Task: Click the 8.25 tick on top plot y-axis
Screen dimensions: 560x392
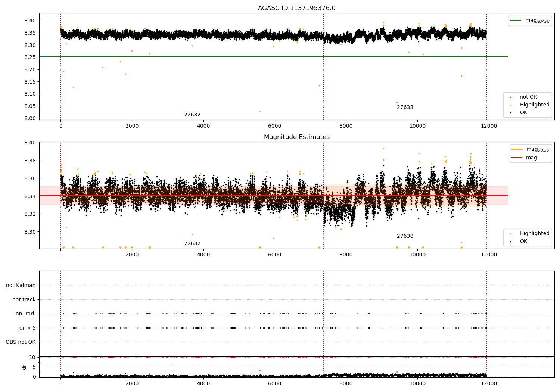Action: [x=30, y=57]
